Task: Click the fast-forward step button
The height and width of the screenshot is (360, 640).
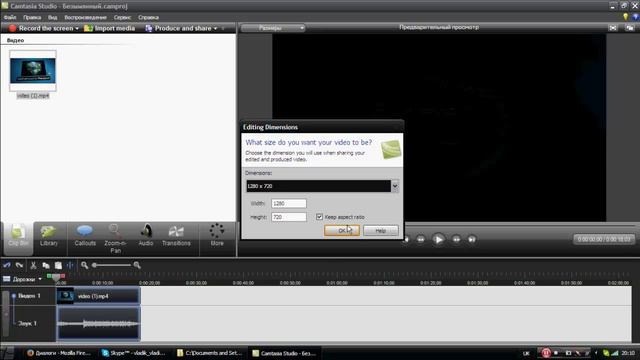Action: [456, 240]
